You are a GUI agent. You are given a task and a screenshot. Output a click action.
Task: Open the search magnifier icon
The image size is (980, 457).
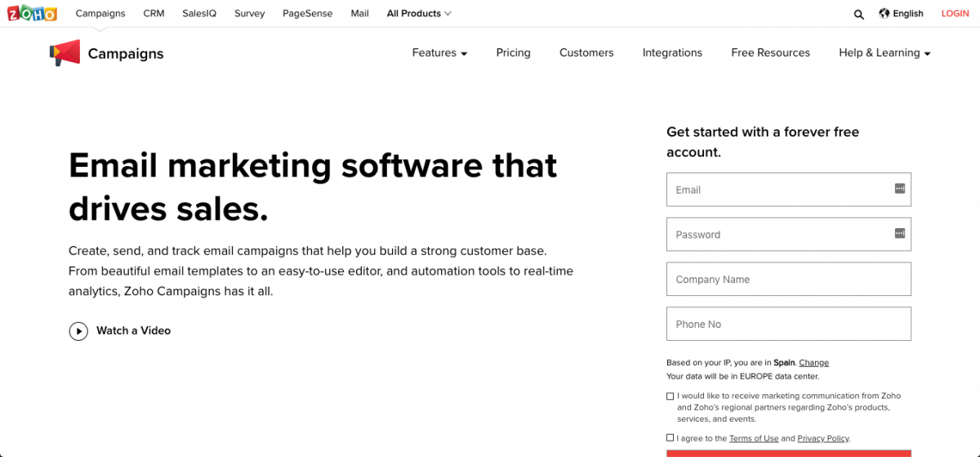coord(859,14)
